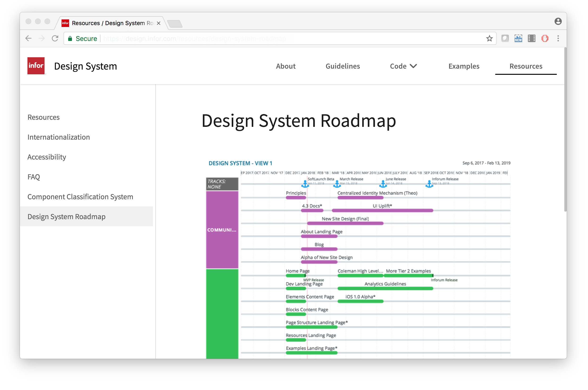Click the June Release anchor milestone
Screen dimensions: 588x390
383,184
